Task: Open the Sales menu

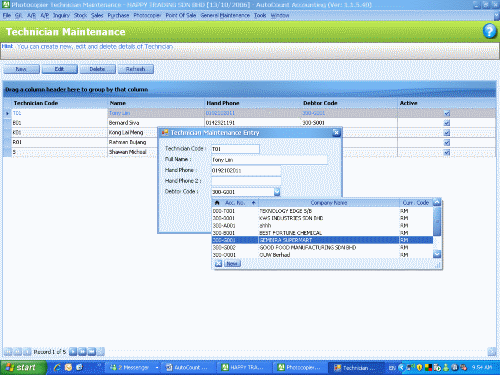Action: pos(97,15)
